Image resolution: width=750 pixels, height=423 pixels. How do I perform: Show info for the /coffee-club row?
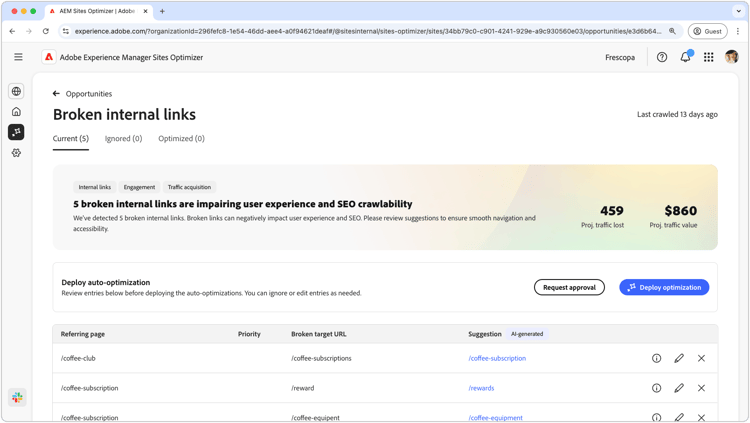click(656, 358)
